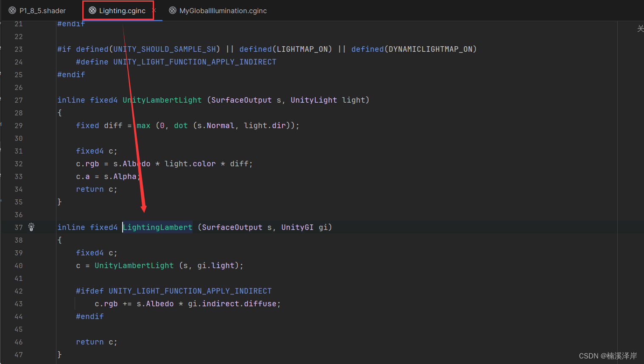Click the 'dot' function on line 29

tap(181, 126)
